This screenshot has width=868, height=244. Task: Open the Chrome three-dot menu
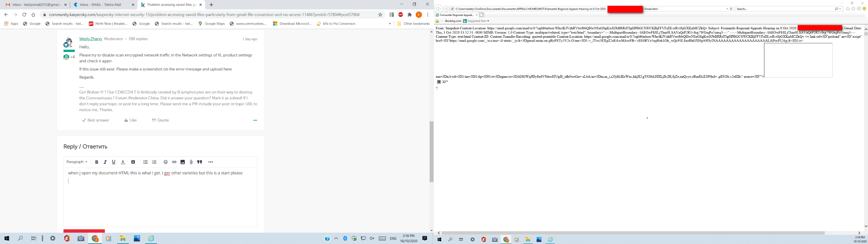(427, 14)
